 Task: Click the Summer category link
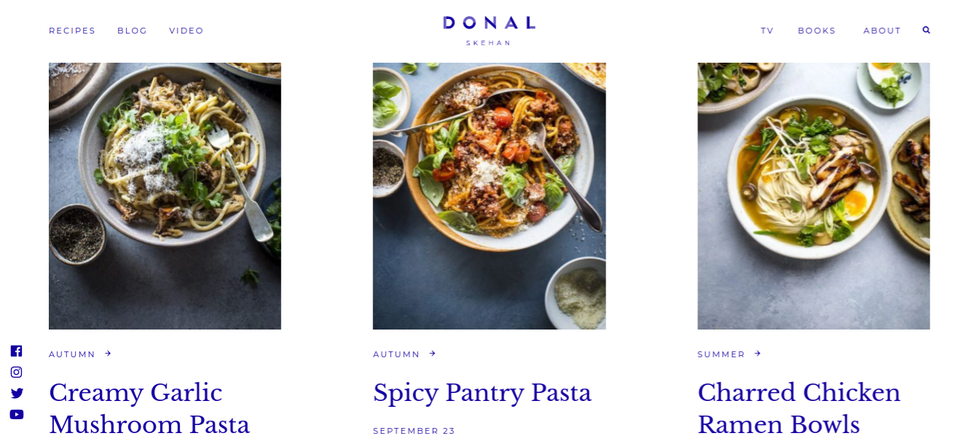click(721, 354)
